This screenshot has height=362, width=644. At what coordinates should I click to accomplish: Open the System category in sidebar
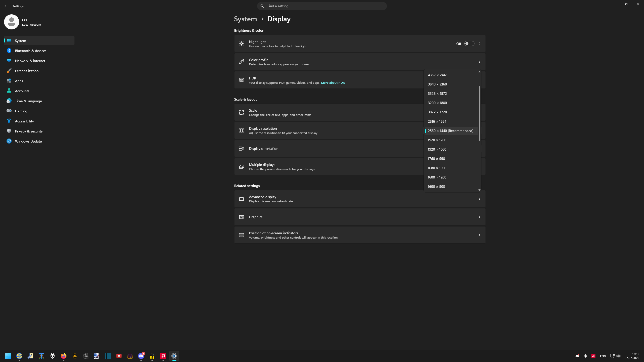tap(39, 40)
